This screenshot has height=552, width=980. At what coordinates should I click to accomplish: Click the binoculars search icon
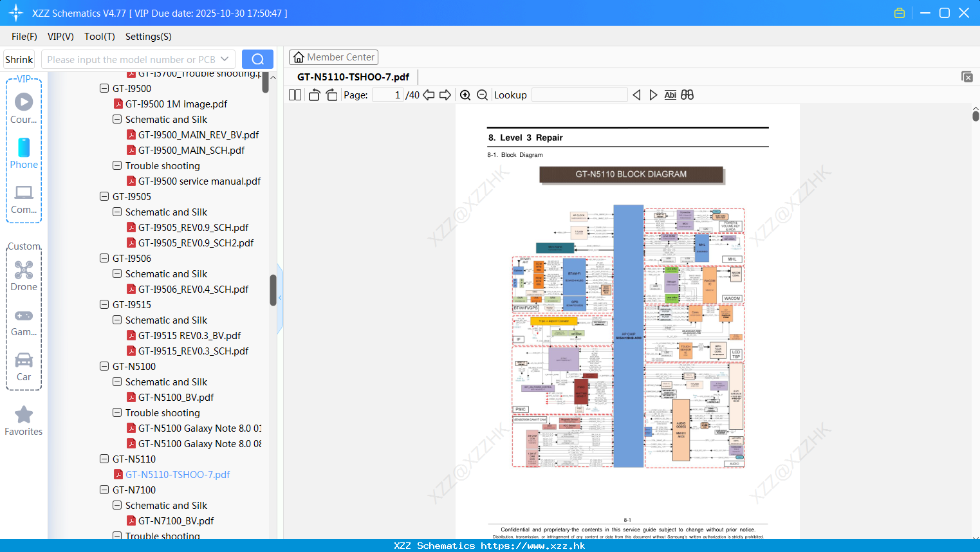click(687, 95)
